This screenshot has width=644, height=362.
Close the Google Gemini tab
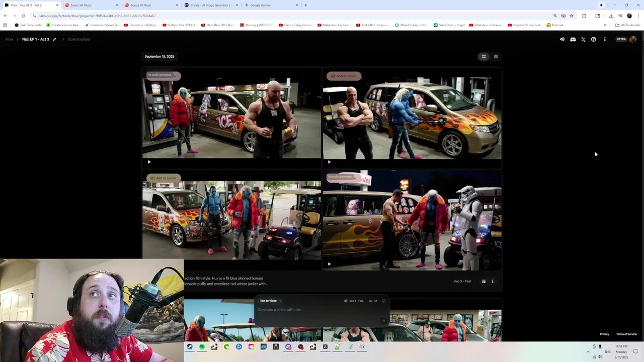(x=297, y=5)
